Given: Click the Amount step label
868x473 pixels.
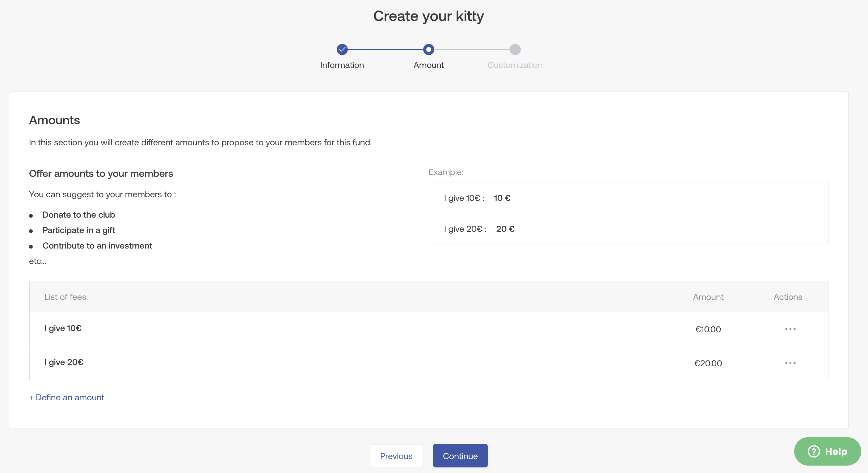Looking at the screenshot, I should pos(429,65).
